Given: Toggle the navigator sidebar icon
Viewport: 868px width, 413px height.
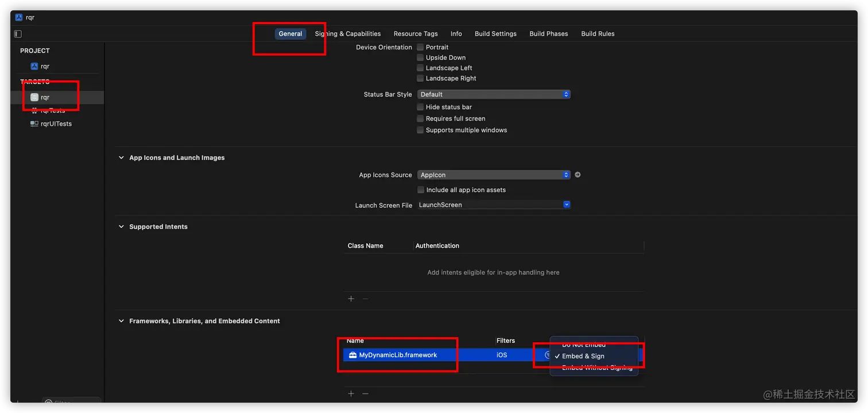Looking at the screenshot, I should (18, 34).
